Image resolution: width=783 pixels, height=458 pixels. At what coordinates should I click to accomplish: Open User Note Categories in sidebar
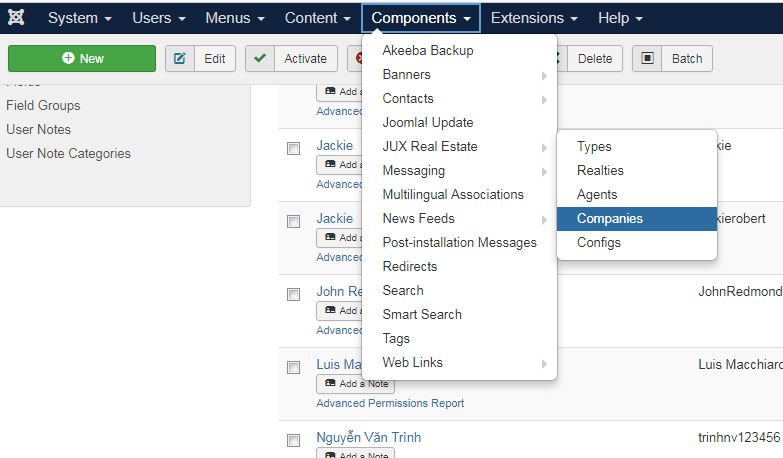pos(68,153)
